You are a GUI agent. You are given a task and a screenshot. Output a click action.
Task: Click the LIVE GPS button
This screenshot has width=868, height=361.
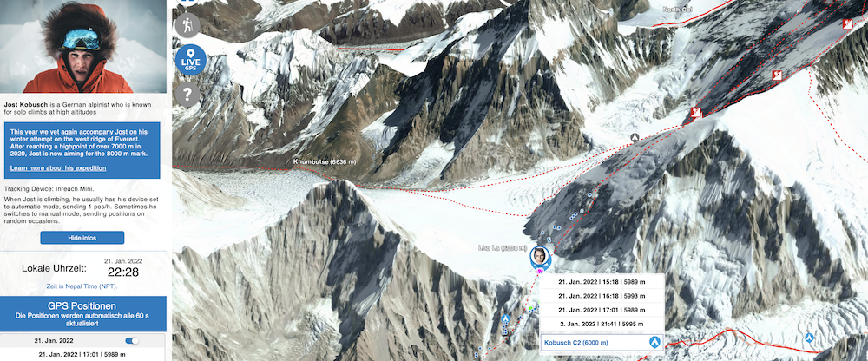point(191,60)
